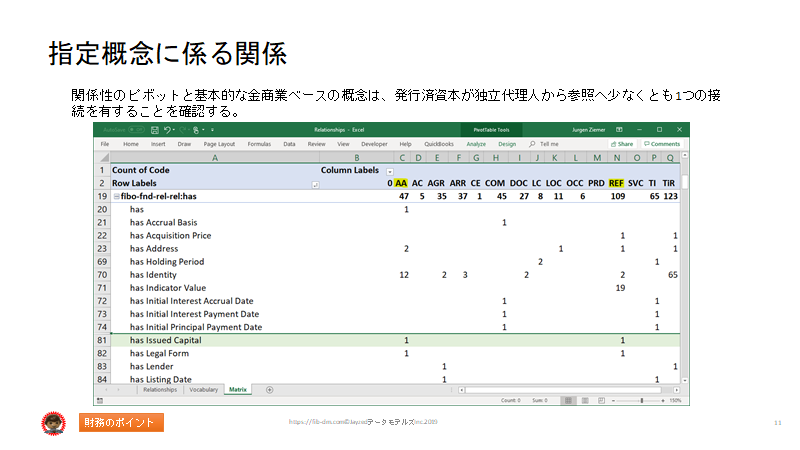The height and width of the screenshot is (450, 800).
Task: Click the vertical scrollbar up arrow
Action: (685, 155)
